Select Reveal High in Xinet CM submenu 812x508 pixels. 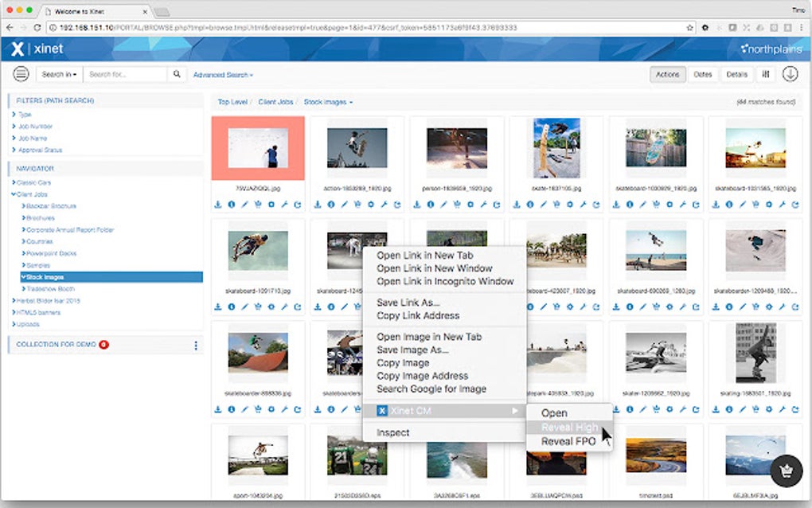(x=569, y=428)
